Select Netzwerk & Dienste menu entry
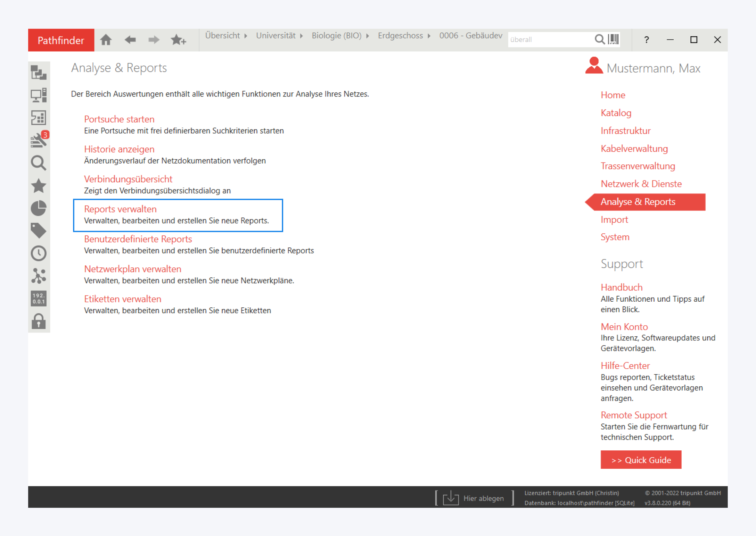756x536 pixels. coord(641,184)
